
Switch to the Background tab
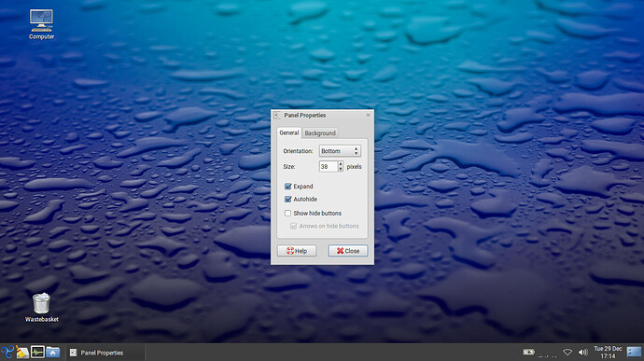(320, 133)
